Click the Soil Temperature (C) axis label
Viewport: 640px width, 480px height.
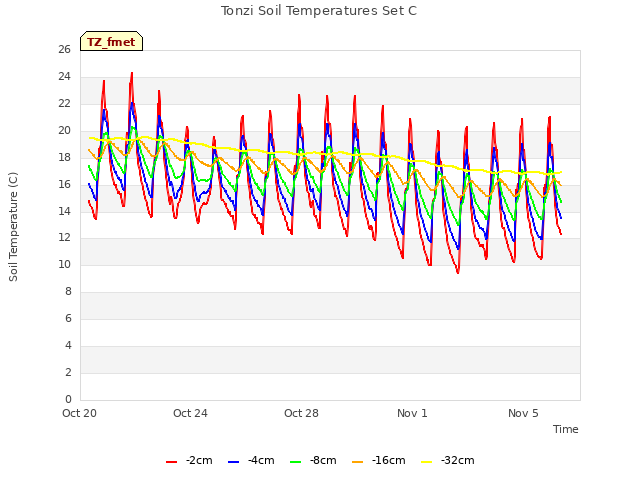coord(13,227)
